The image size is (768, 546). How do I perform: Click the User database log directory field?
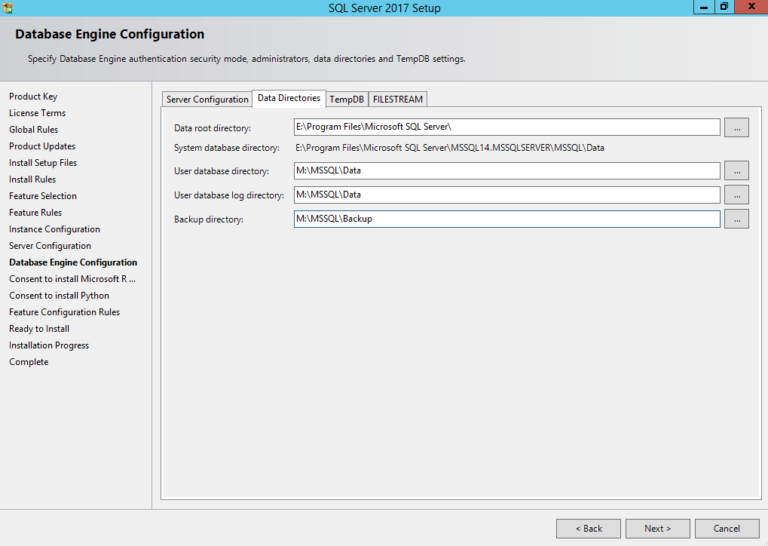pos(507,194)
